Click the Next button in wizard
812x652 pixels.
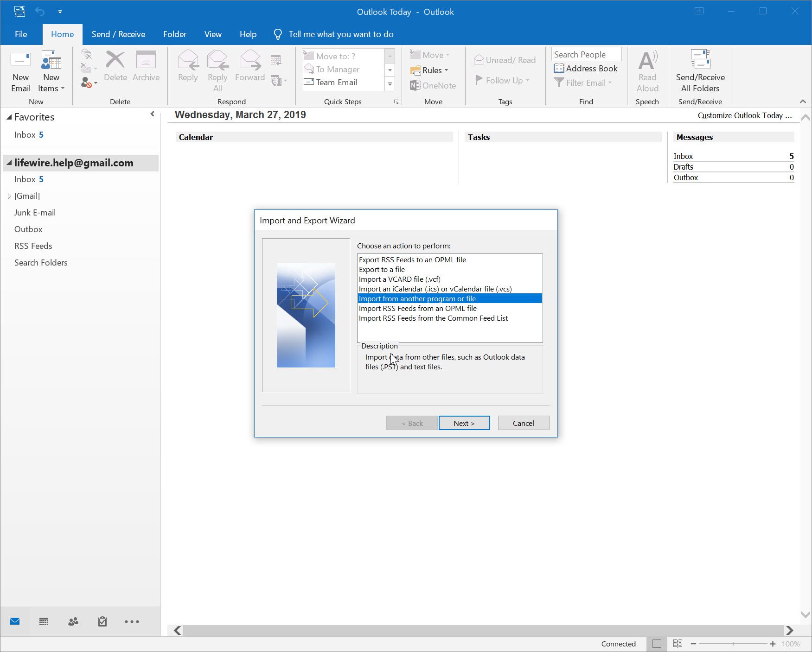coord(464,423)
